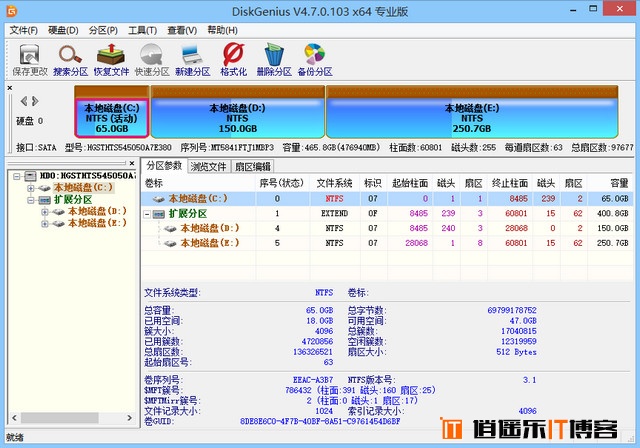Click EXTEND file system cell
This screenshot has width=640, height=448.
[x=334, y=213]
